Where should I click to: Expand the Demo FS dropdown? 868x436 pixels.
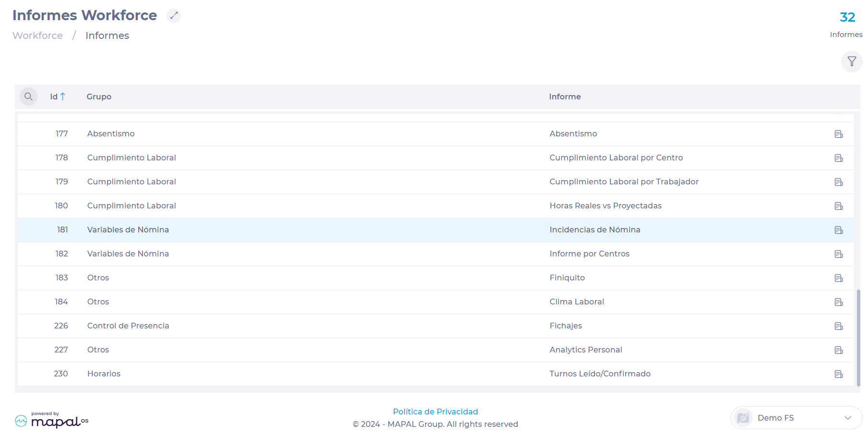796,418
